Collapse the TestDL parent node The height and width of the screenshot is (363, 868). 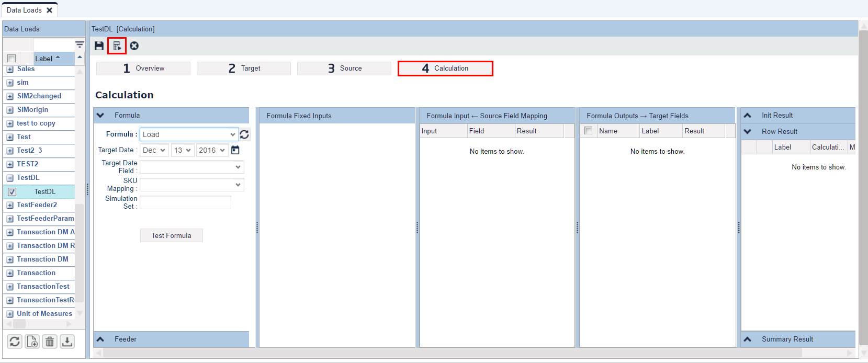10,178
